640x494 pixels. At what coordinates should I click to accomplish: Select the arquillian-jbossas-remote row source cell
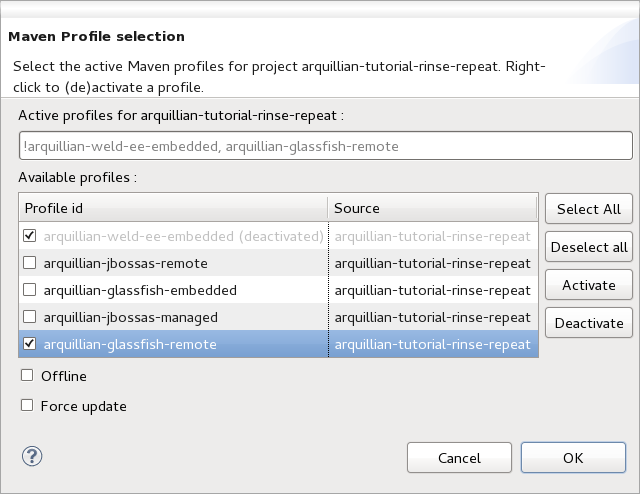pyautogui.click(x=432, y=263)
